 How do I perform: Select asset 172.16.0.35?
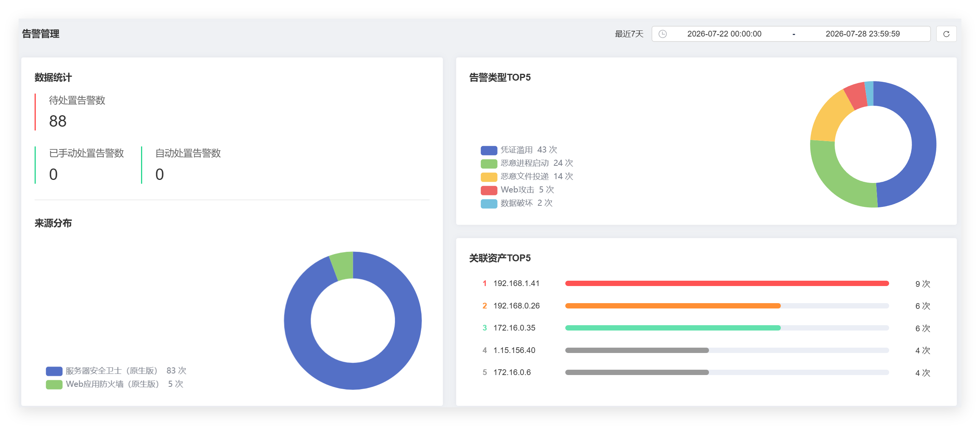514,328
